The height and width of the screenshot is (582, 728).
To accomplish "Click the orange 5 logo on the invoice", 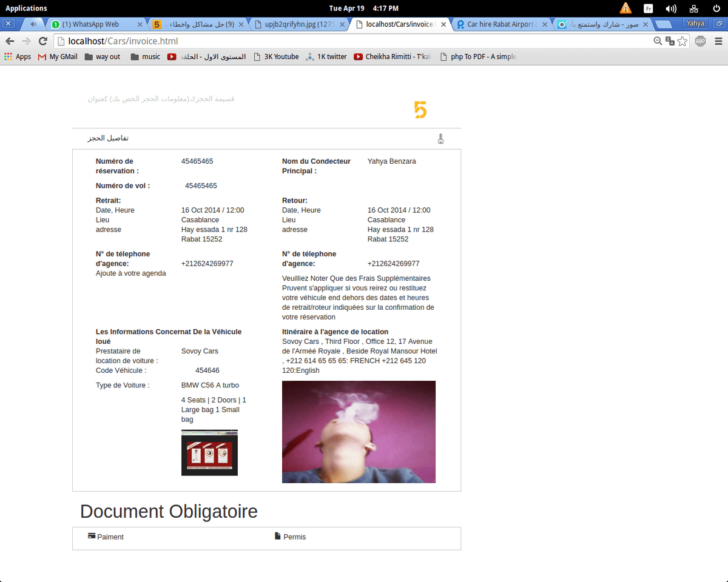I will click(x=420, y=110).
